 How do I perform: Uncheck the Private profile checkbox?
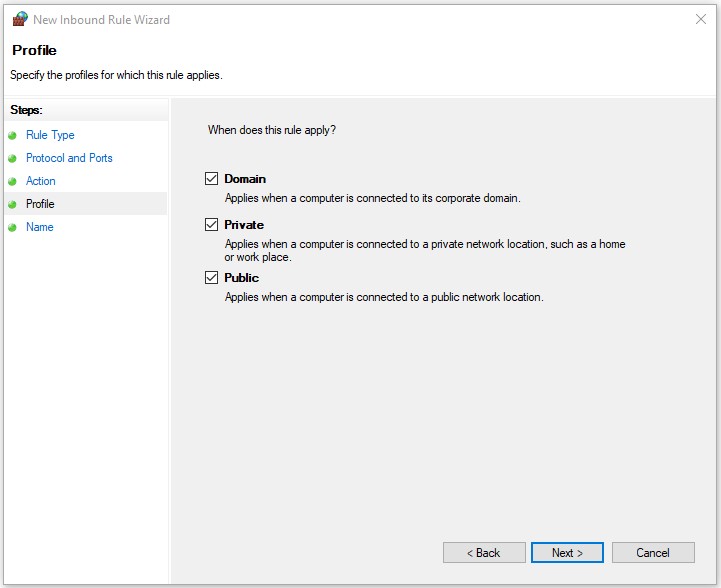pyautogui.click(x=211, y=225)
